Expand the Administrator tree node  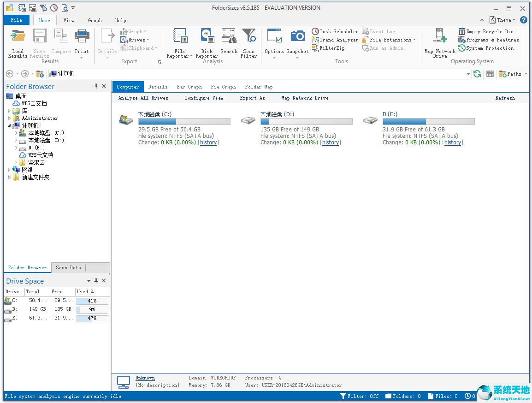[x=9, y=118]
